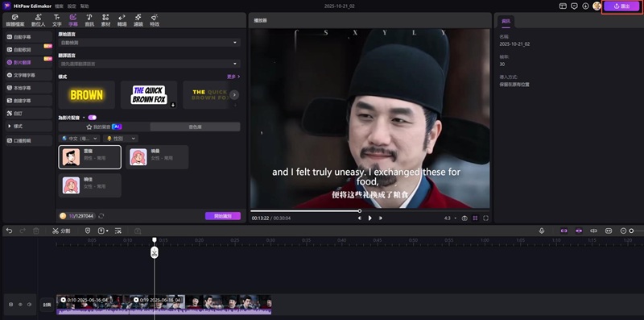Select the male voice card with orange avatar
Image resolution: width=644 pixels, height=320 pixels.
(x=90, y=157)
